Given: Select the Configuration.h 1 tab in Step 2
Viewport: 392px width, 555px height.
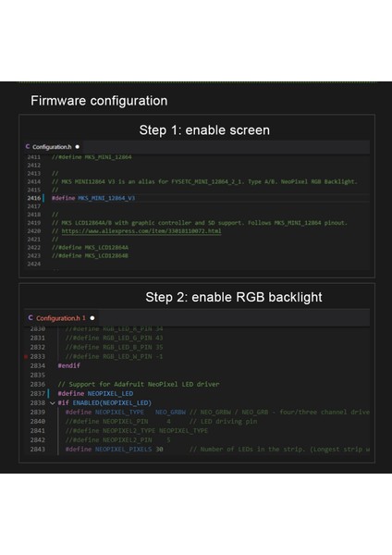Looking at the screenshot, I should (61, 318).
